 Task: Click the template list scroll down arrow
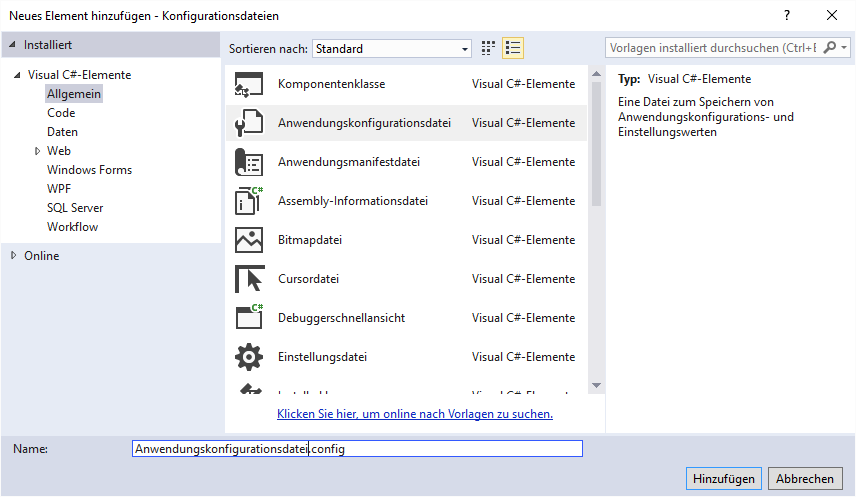596,385
